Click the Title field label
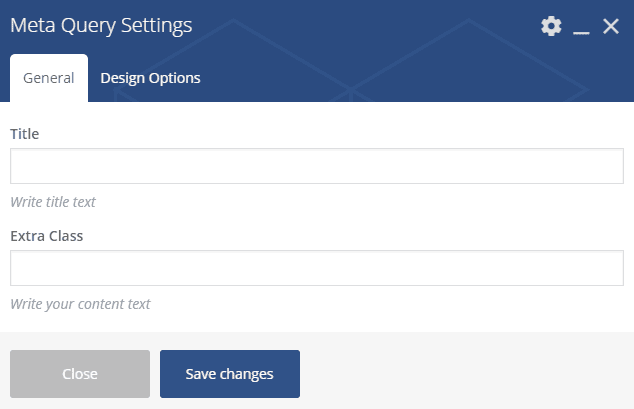 pos(25,133)
